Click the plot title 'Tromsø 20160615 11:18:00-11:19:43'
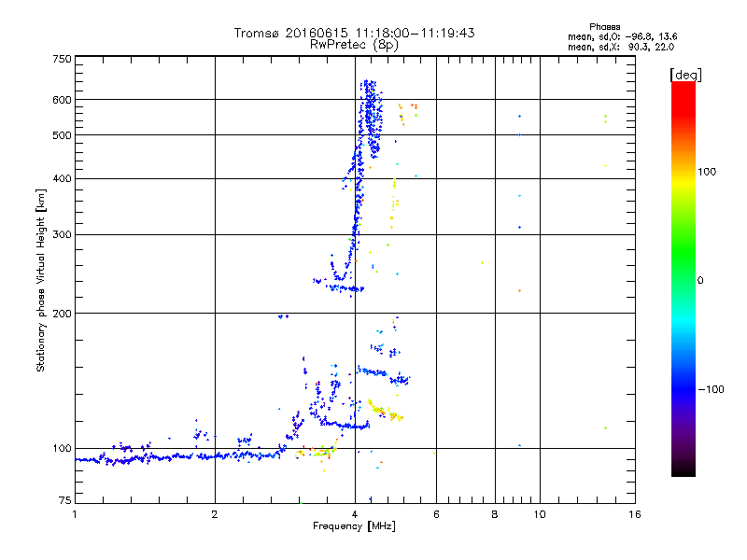This screenshot has width=747, height=560. (x=354, y=33)
